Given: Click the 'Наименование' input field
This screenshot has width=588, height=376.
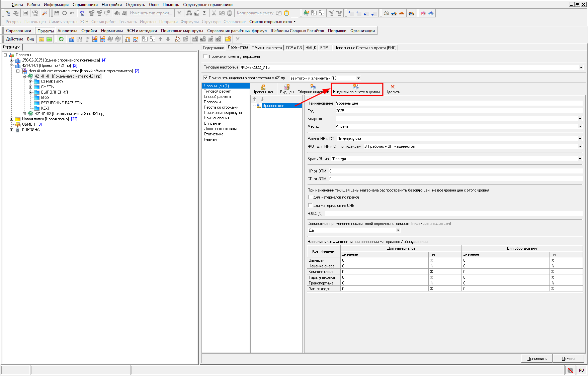Looking at the screenshot, I should point(458,103).
